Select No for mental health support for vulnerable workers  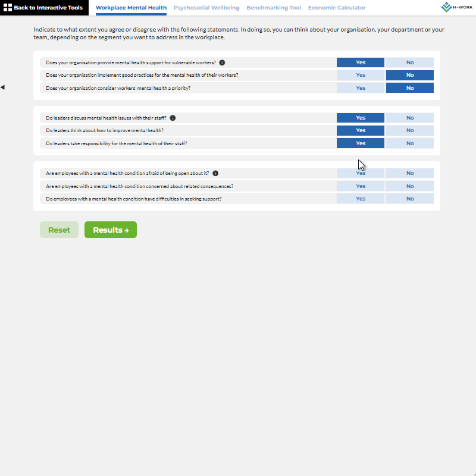[x=409, y=62]
